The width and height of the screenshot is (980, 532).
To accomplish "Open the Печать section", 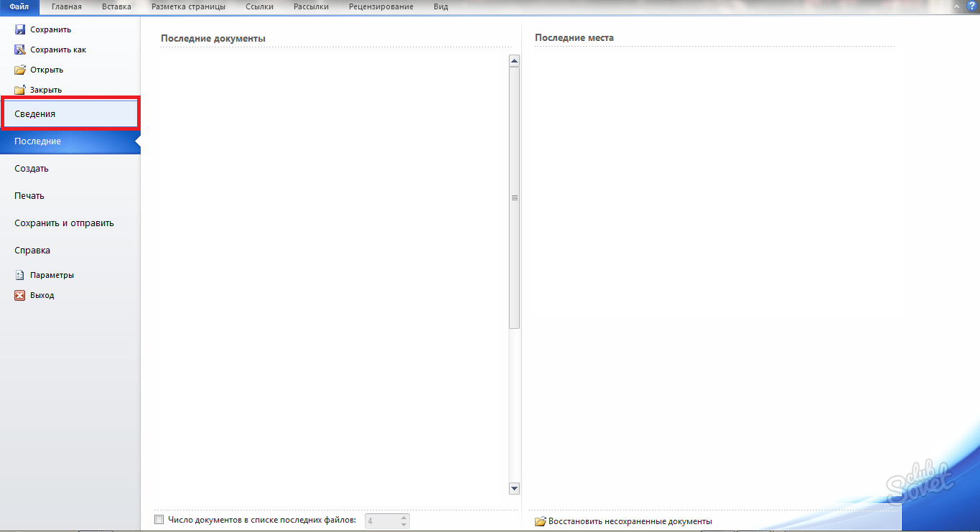I will click(x=29, y=196).
